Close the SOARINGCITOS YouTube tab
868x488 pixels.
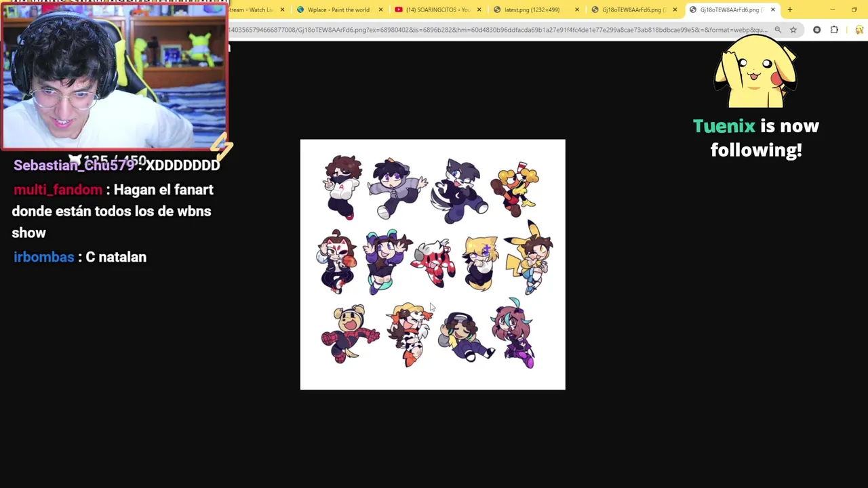479,9
